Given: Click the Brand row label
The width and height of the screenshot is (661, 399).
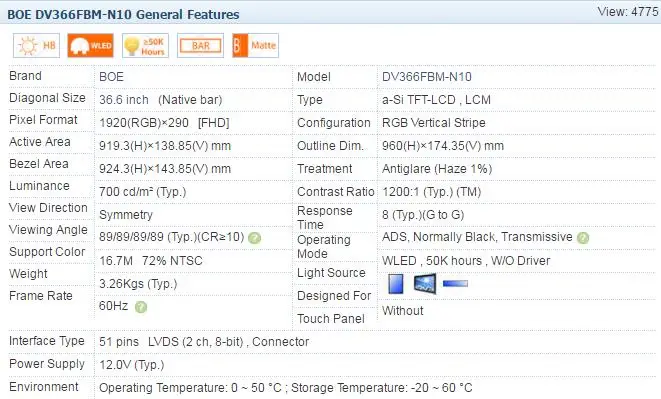Looking at the screenshot, I should 25,76.
